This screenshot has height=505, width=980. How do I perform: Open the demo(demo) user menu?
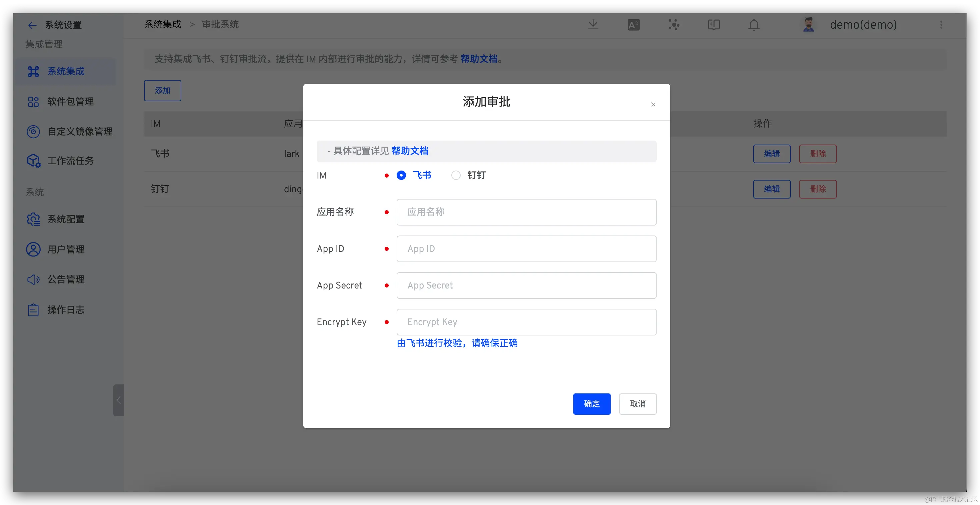click(x=863, y=25)
